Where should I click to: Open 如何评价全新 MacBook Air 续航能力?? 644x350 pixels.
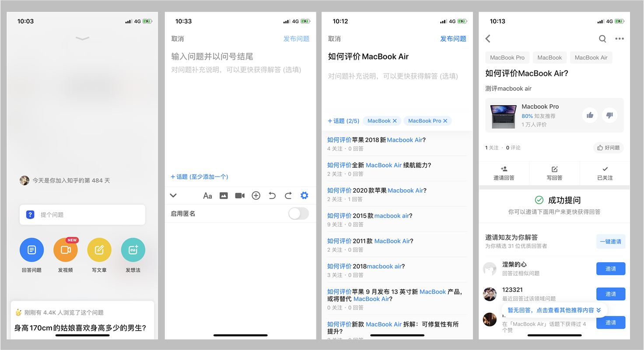click(379, 165)
